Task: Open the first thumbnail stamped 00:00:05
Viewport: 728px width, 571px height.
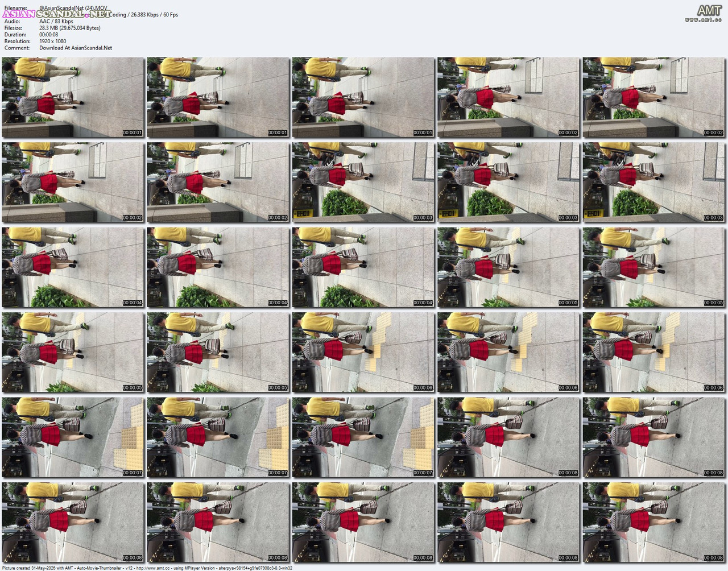Action: [x=508, y=267]
